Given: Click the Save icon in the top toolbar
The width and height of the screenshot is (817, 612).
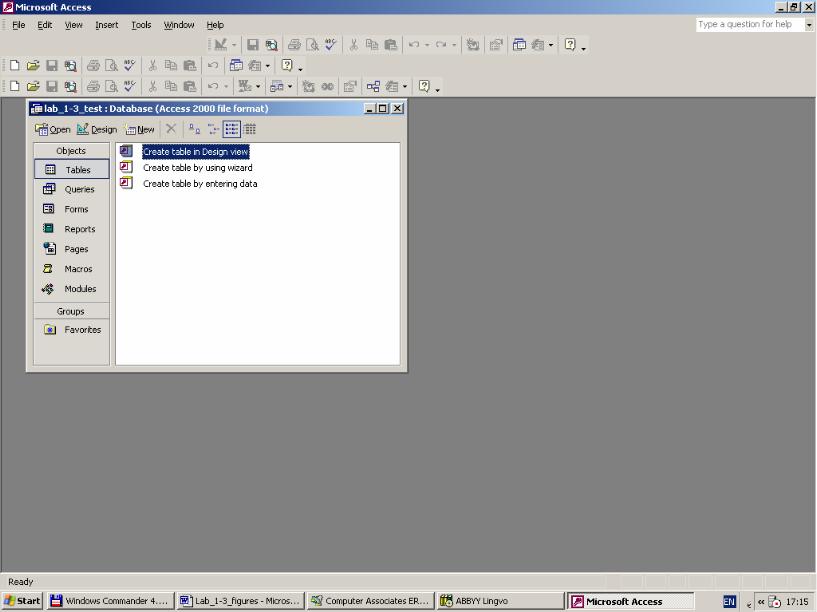Looking at the screenshot, I should 253,45.
